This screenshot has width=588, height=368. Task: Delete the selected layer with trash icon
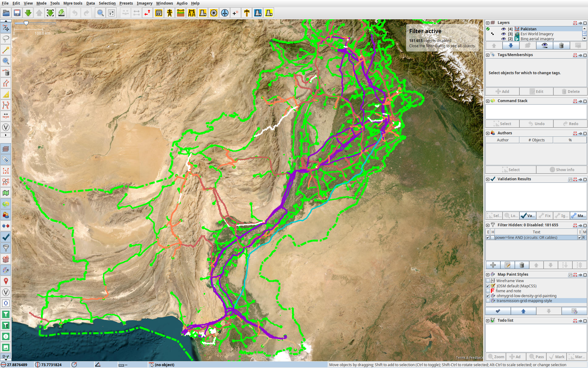point(561,45)
